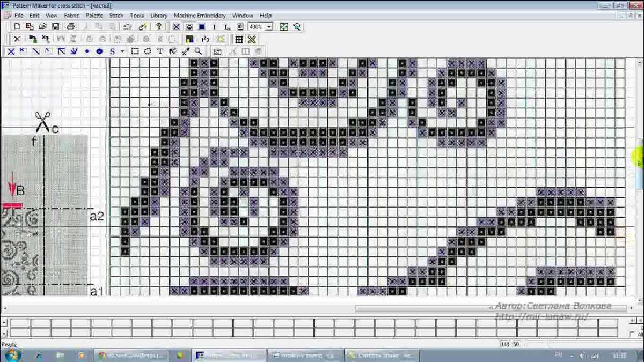This screenshot has width=644, height=362.
Task: Open the Window menu
Action: 243,16
